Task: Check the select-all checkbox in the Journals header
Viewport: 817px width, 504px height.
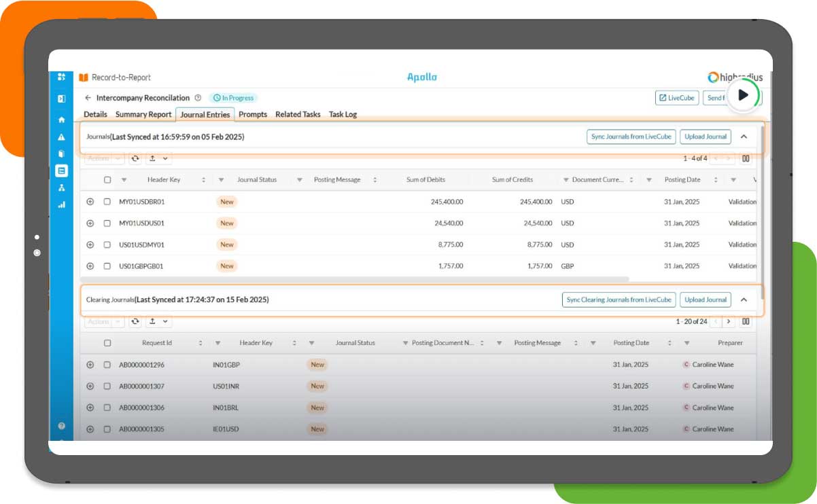Action: [x=106, y=179]
